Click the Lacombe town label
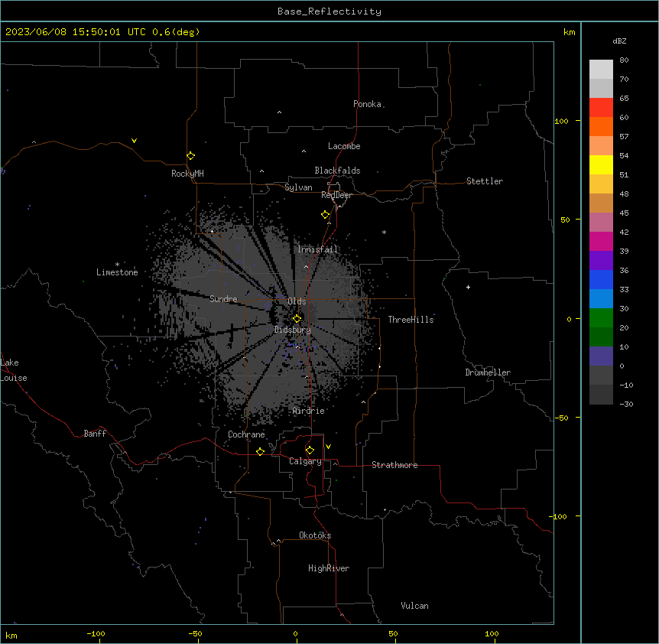 [x=344, y=146]
